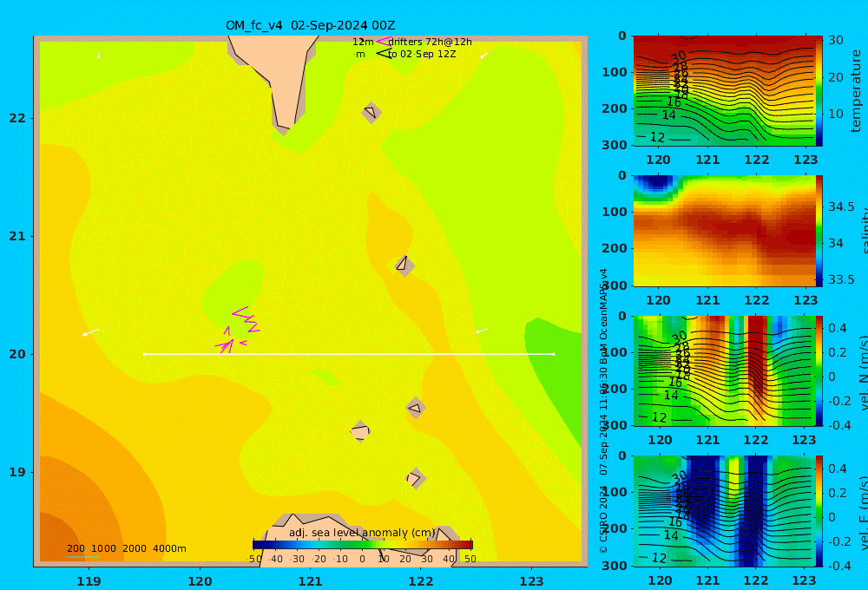
Task: Click the salinity color bar
Action: 819,231
